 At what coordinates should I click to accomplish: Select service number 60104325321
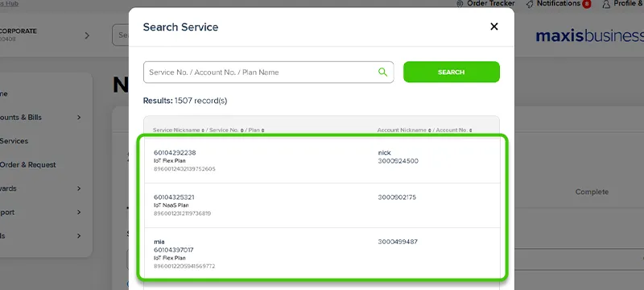[x=174, y=197]
